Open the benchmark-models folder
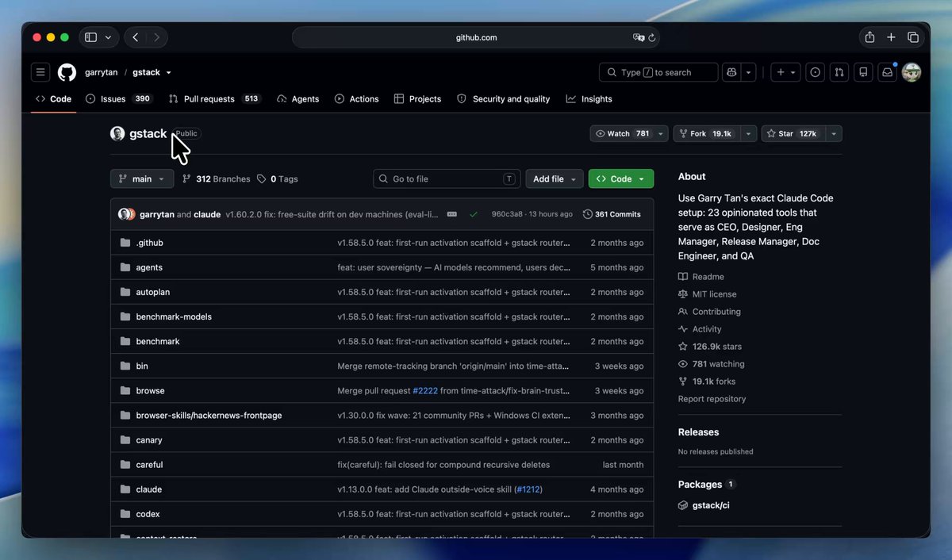This screenshot has height=560, width=952. click(174, 316)
